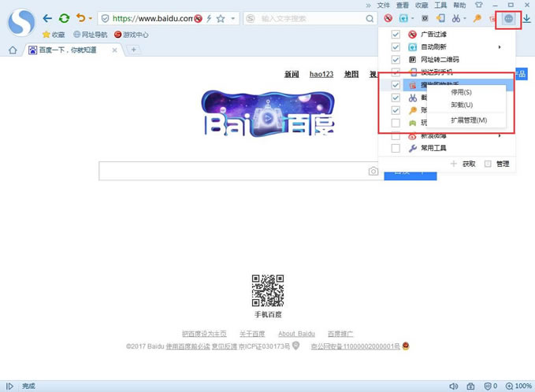Click toolbar ad filter icon
535x392 pixels.
[388, 18]
